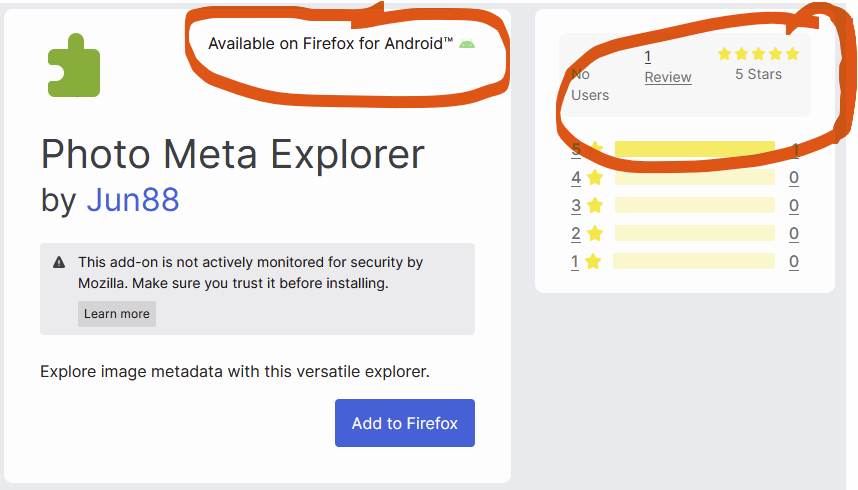858x490 pixels.
Task: Click the star next to rating 2
Action: (595, 234)
